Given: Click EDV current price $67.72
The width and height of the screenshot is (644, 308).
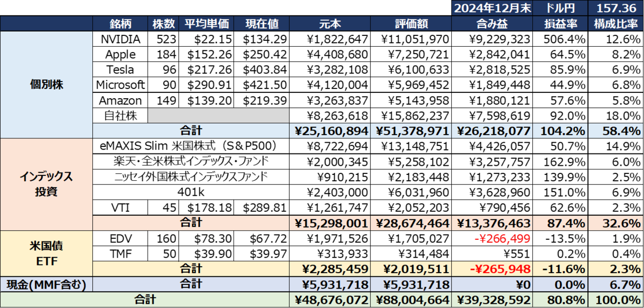Looking at the screenshot, I should [261, 238].
